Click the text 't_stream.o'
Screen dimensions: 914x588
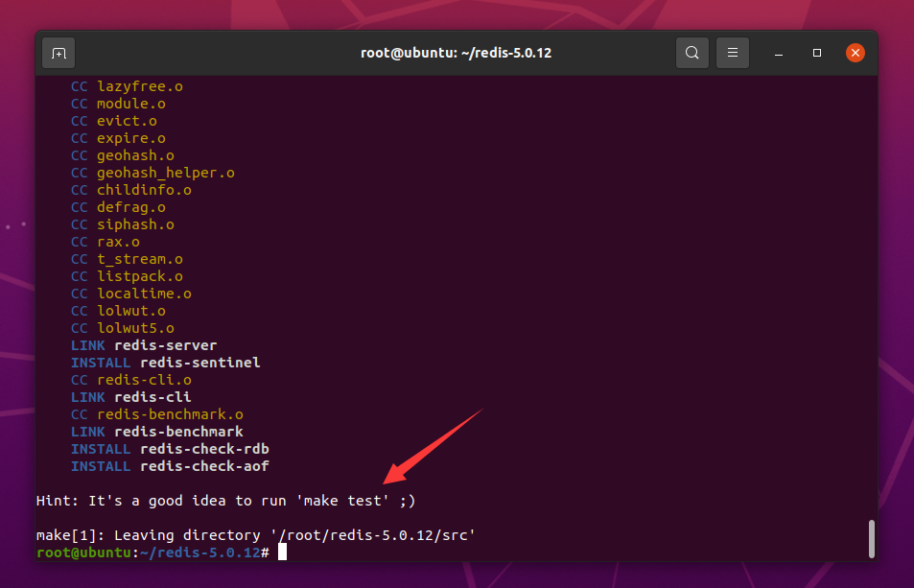point(140,259)
